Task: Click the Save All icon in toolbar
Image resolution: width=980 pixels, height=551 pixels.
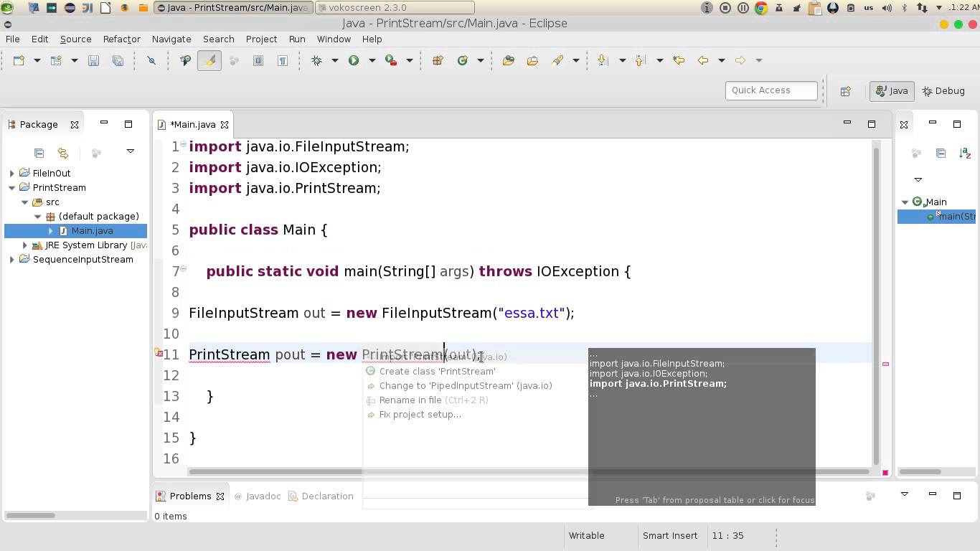Action: pyautogui.click(x=118, y=60)
